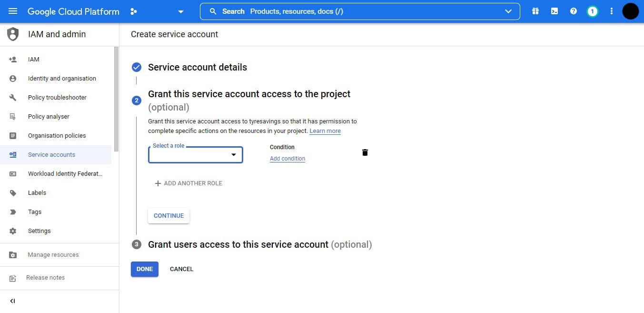Open the IAM sidebar item

(x=56, y=60)
